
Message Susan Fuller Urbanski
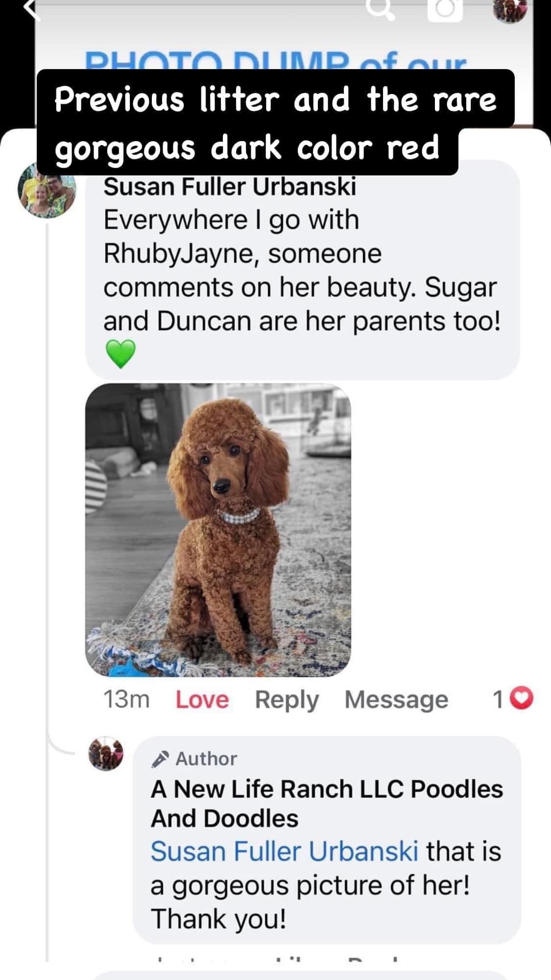[x=396, y=700]
